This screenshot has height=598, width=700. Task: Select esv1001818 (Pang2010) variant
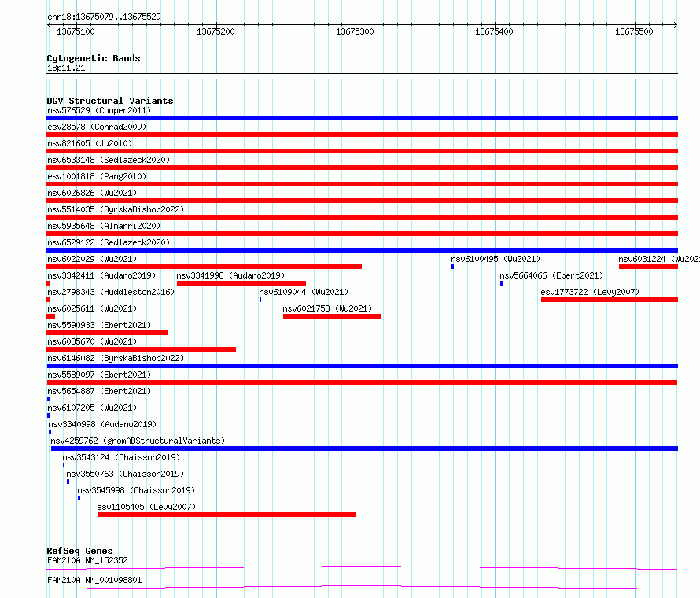click(97, 176)
